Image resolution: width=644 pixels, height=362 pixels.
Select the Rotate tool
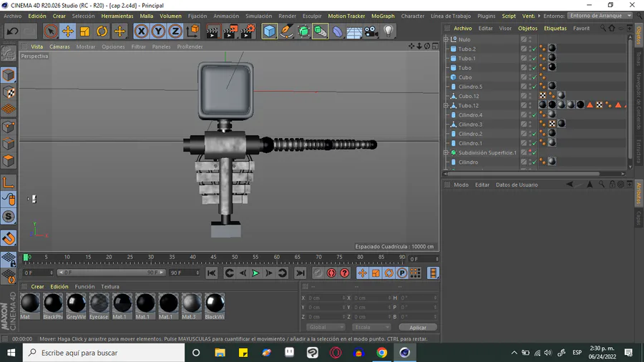tap(102, 31)
